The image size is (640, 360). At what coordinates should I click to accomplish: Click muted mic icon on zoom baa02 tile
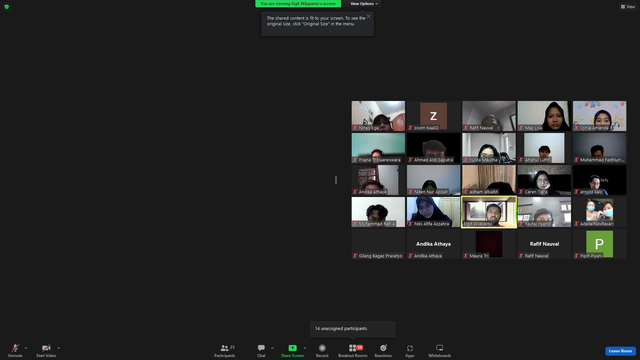(411, 128)
